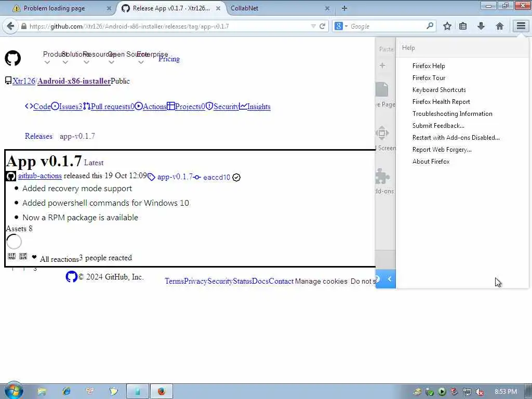532x399 pixels.
Task: Open Android-x86-installer repository link
Action: coord(74,81)
